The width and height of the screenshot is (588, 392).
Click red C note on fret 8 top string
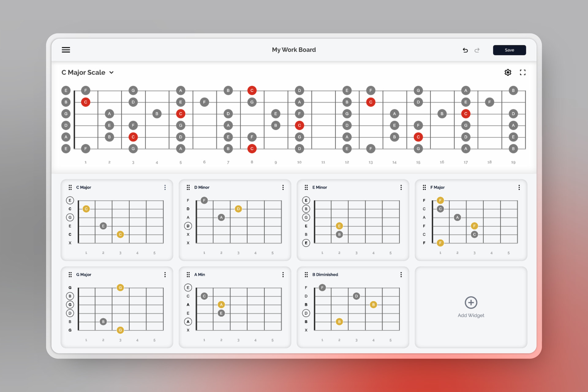252,90
